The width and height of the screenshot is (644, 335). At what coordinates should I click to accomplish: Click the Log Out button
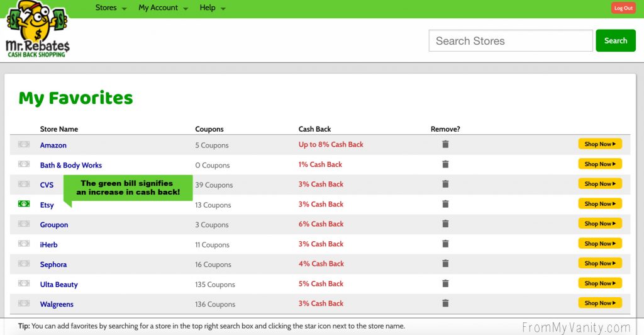coord(623,8)
